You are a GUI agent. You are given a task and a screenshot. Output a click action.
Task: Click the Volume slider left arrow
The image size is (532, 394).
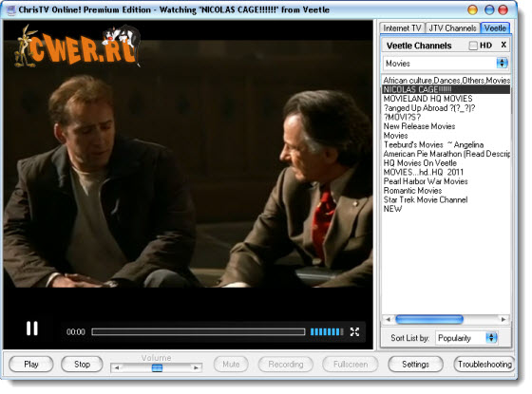tap(116, 368)
